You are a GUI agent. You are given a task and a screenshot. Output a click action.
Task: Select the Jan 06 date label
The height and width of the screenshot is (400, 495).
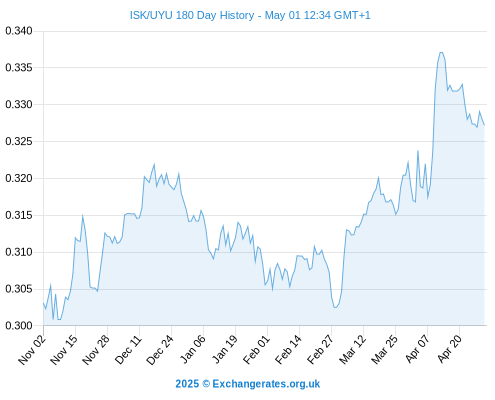pyautogui.click(x=192, y=349)
